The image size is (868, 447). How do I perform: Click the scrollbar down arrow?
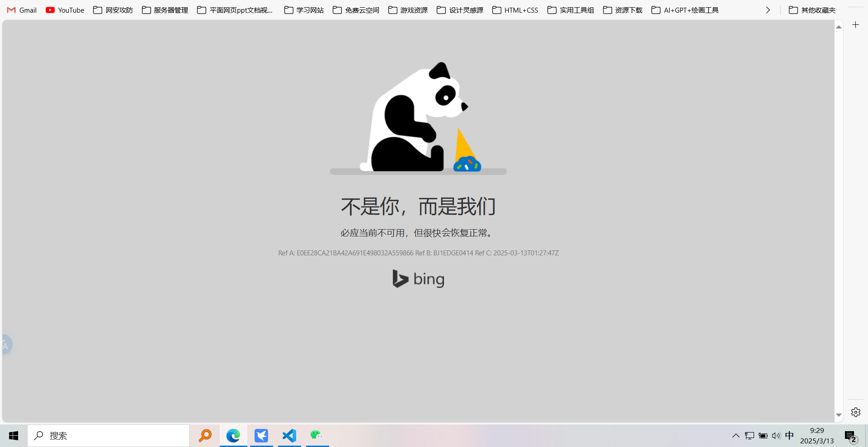click(839, 415)
